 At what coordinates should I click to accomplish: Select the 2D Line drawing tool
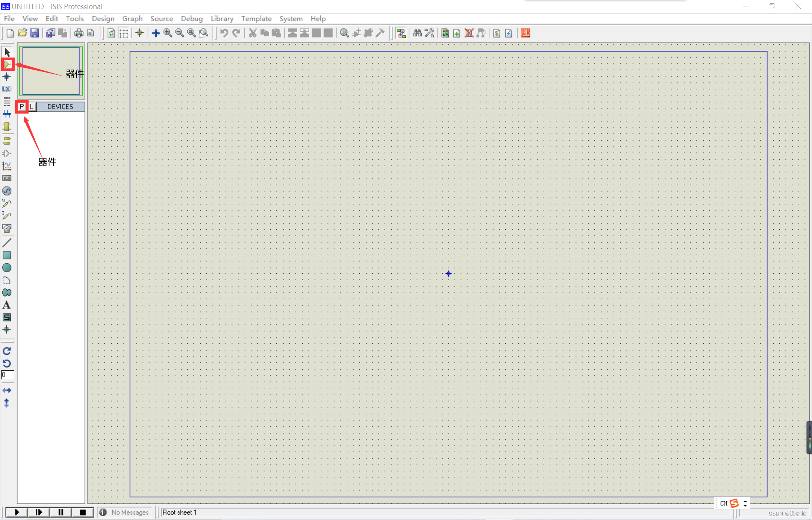click(x=7, y=243)
